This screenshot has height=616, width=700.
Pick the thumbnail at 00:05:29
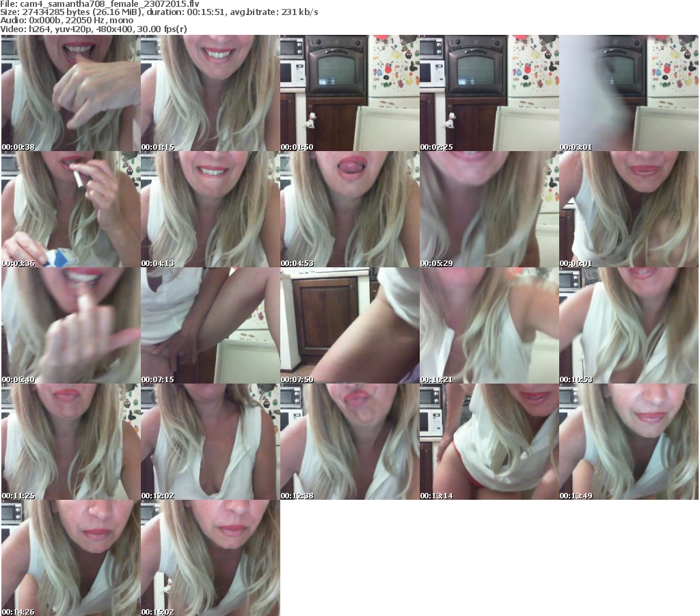[488, 209]
